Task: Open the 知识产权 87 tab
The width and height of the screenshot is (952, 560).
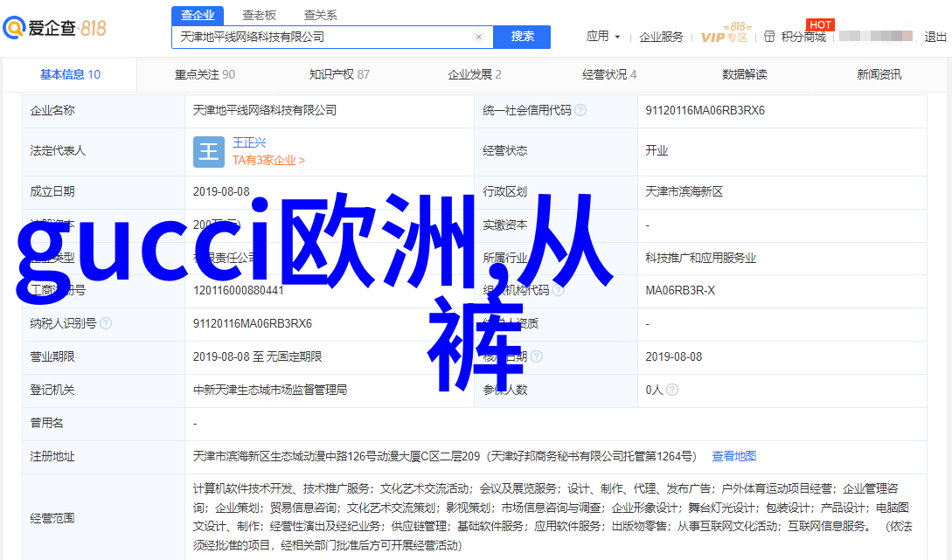Action: (339, 74)
